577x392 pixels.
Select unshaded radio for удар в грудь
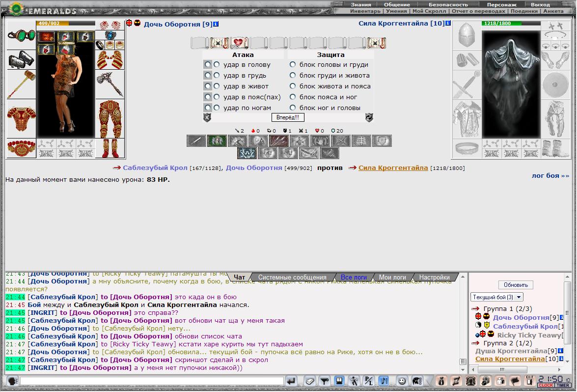(217, 75)
